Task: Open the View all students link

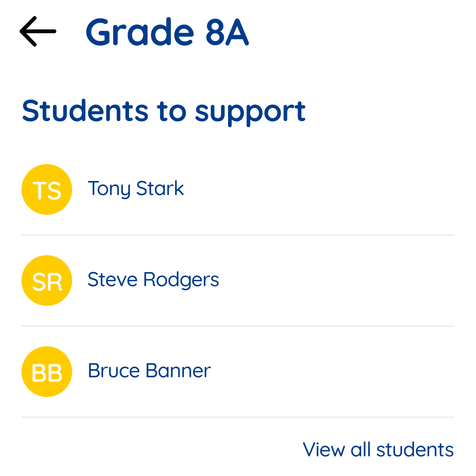Action: [378, 449]
